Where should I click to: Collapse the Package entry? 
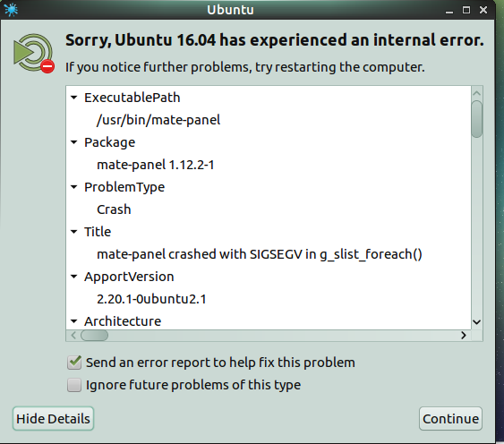(74, 142)
